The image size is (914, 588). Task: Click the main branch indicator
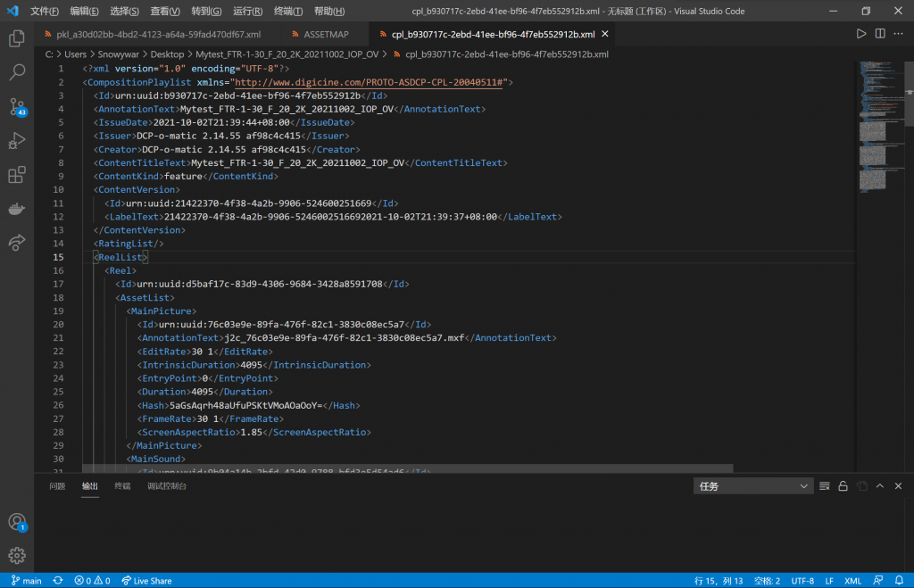coord(27,581)
